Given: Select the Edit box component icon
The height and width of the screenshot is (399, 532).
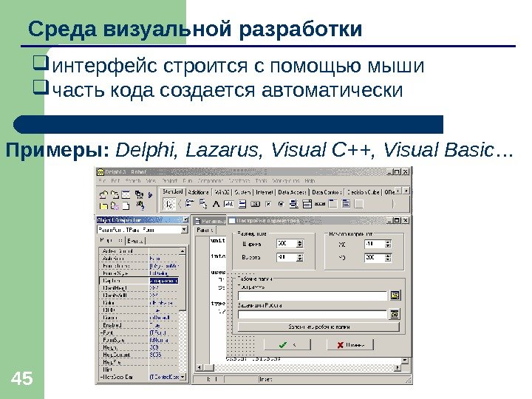Looking at the screenshot, I should (228, 204).
